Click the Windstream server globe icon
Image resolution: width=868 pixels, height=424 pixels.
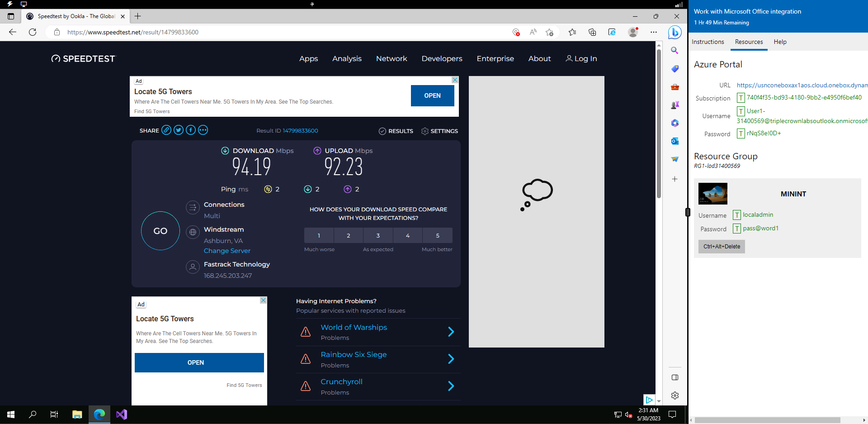pyautogui.click(x=193, y=232)
